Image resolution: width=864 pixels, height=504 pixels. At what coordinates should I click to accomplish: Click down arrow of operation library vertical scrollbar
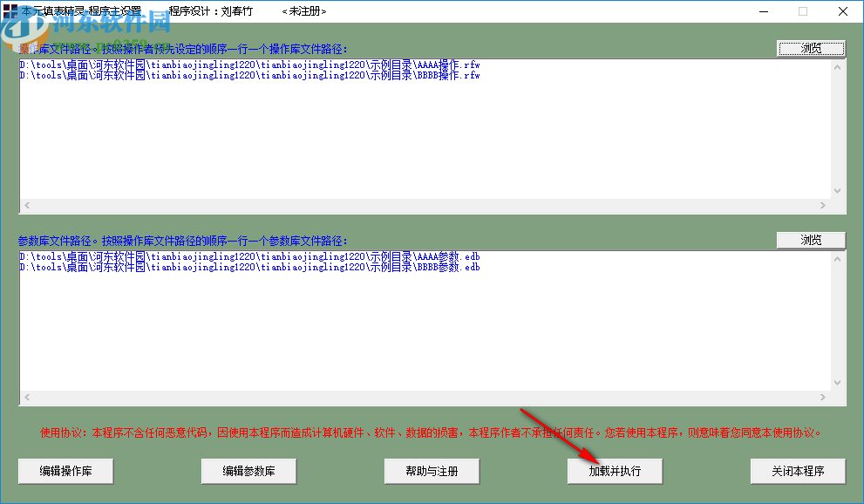838,191
